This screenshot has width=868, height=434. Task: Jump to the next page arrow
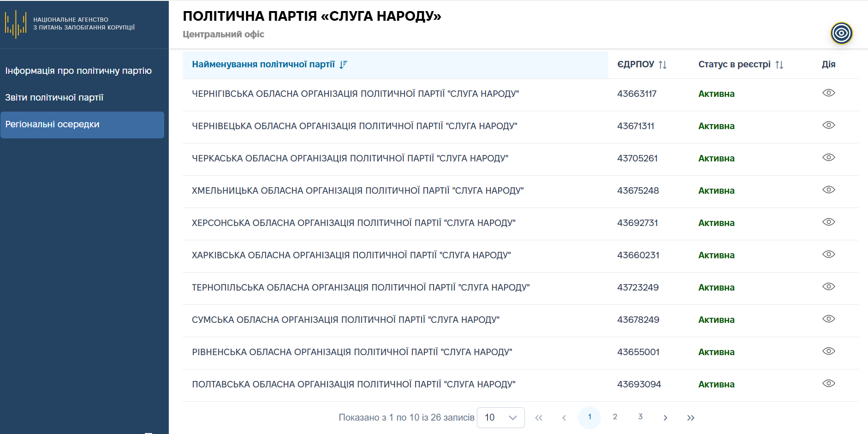coord(665,418)
